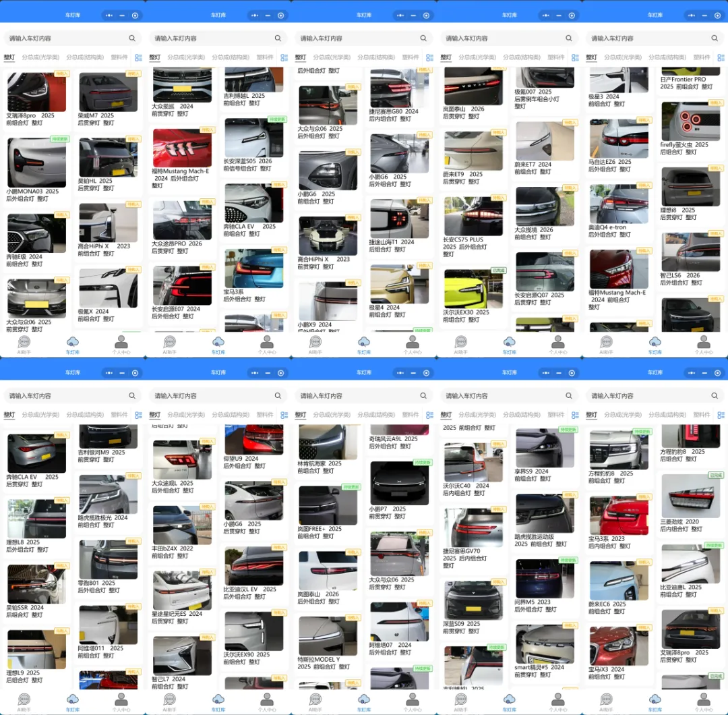Open the 长安CS75 PLUS 2025 photo
Screen dimensions: 728x715
tap(473, 217)
